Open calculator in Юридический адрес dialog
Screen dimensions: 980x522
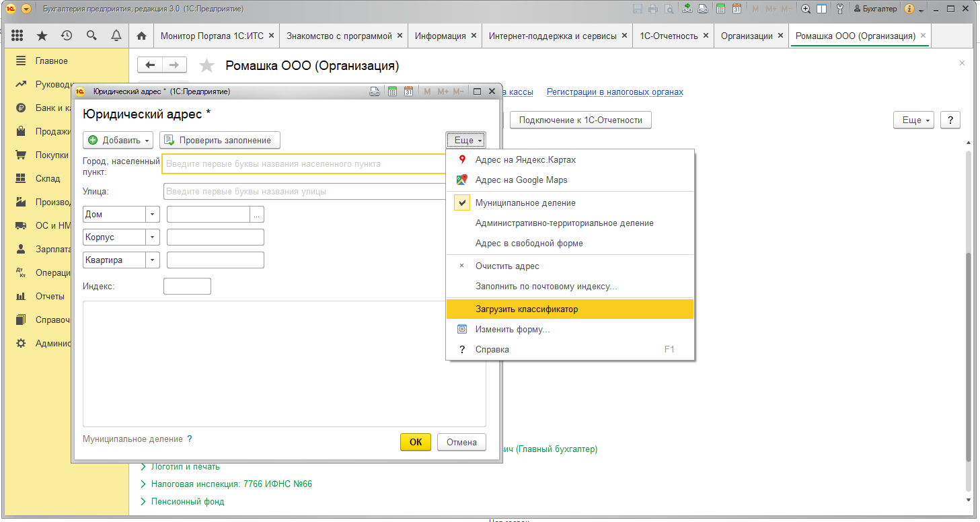click(x=393, y=91)
